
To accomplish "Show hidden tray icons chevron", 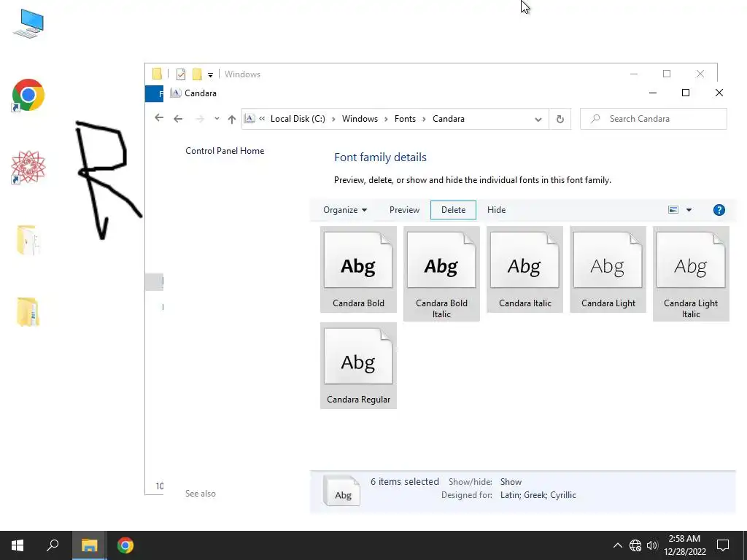I will tap(617, 545).
